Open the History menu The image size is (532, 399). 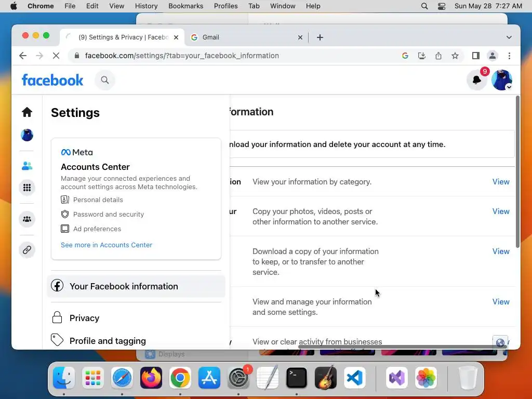click(x=146, y=6)
